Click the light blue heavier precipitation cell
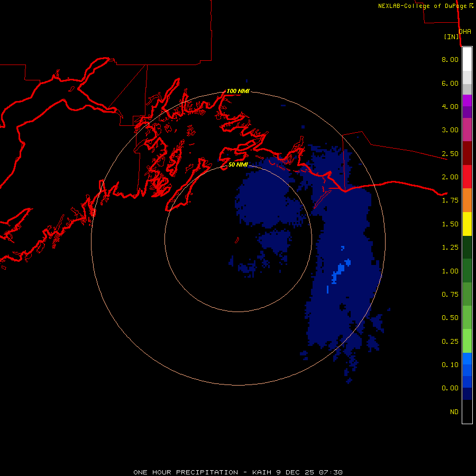 pos(341,270)
